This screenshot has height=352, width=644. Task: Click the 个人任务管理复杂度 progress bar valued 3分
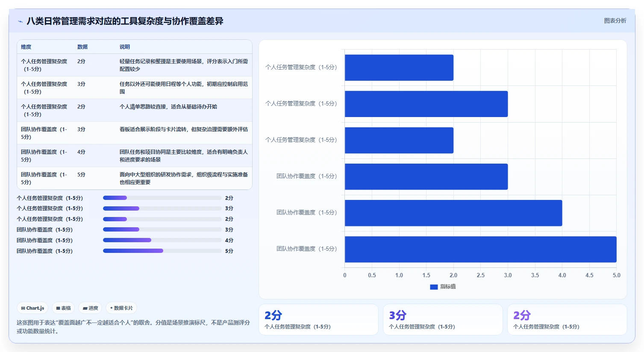click(162, 208)
